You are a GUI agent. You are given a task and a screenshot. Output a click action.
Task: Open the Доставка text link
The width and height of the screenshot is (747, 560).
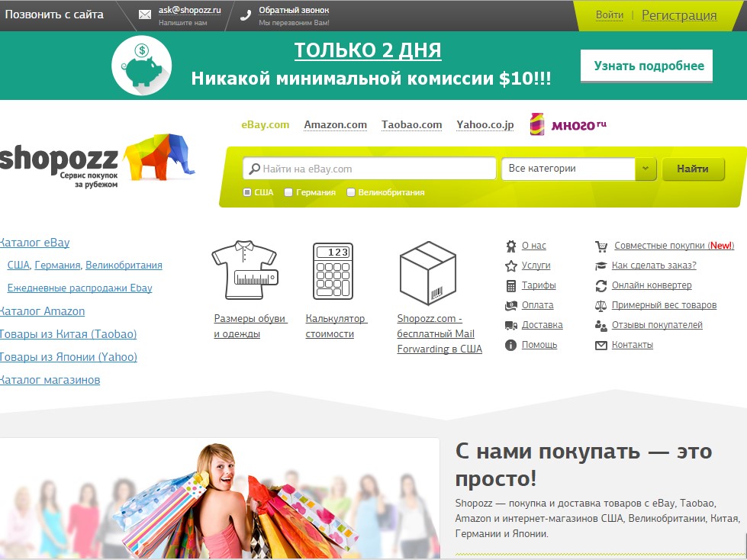543,325
